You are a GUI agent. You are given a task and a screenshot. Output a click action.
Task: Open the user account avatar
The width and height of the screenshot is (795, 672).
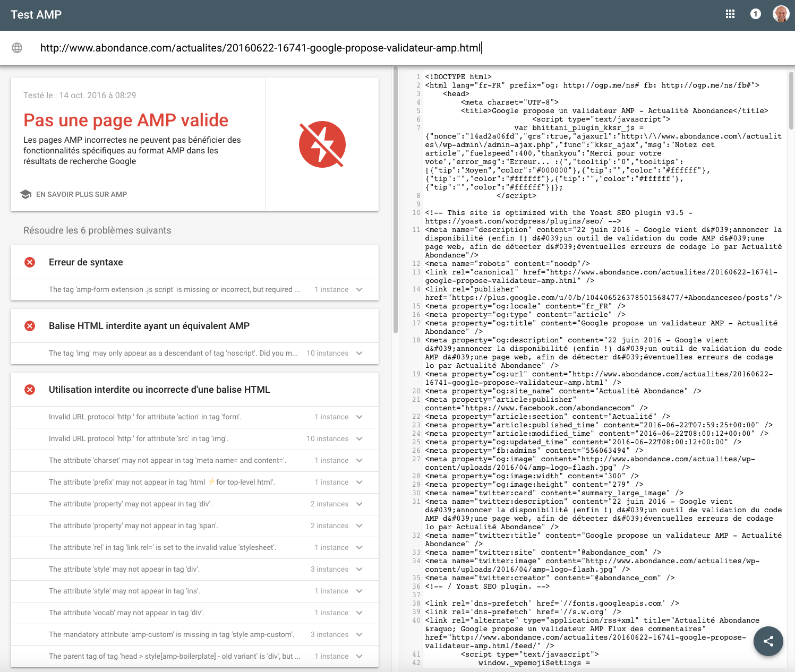click(x=781, y=14)
